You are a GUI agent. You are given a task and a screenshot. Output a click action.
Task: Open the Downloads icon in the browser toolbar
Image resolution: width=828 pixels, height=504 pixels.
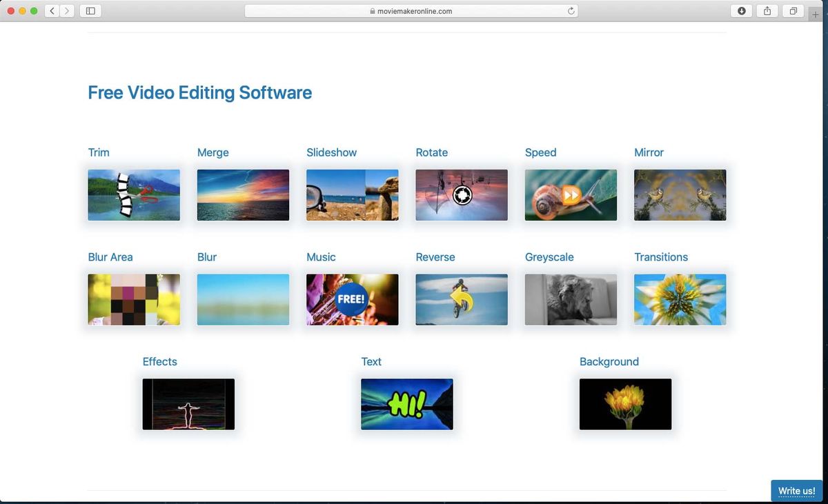click(x=741, y=11)
